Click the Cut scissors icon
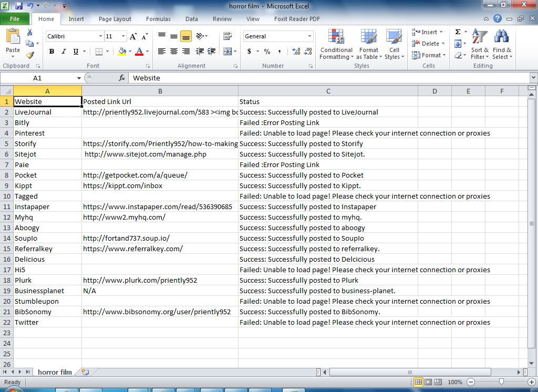The width and height of the screenshot is (538, 392). tap(30, 32)
